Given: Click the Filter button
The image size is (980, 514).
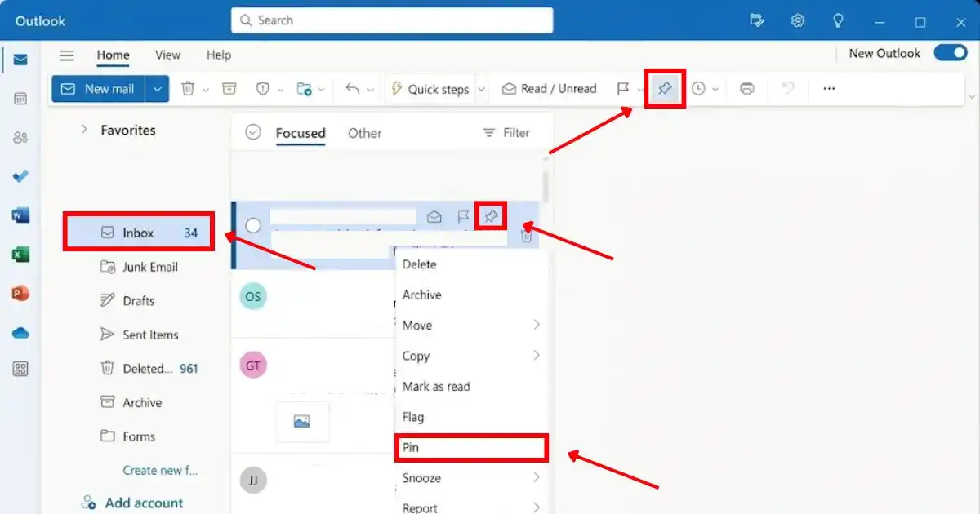Looking at the screenshot, I should (506, 132).
